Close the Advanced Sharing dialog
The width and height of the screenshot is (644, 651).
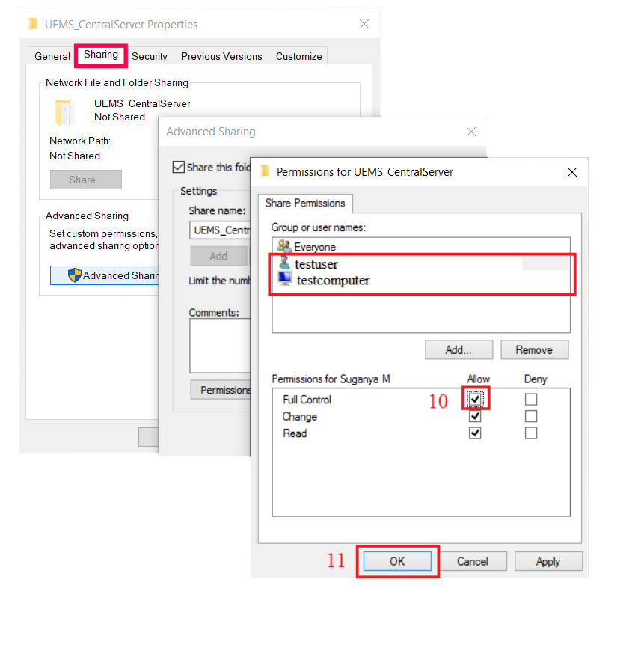[471, 132]
